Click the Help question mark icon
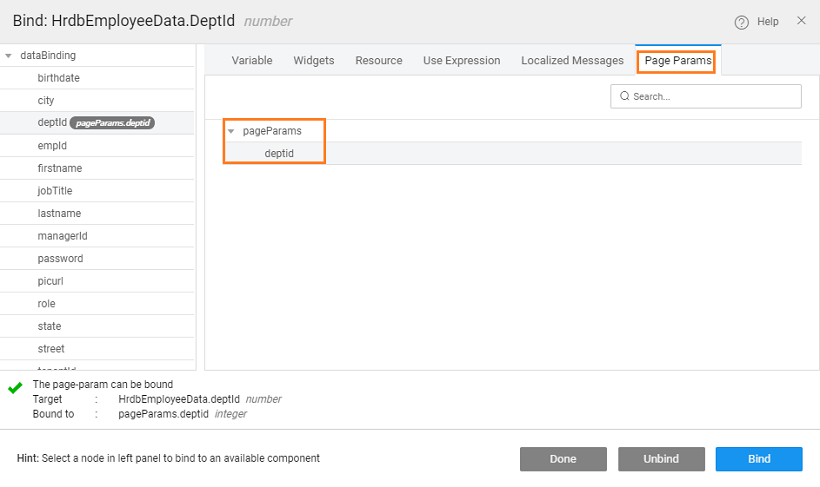Viewport: 820px width, 487px height. (x=742, y=22)
